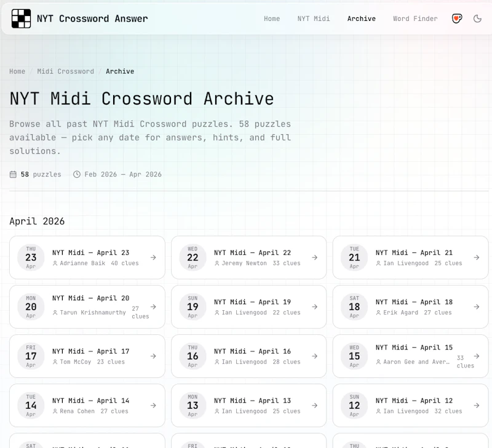Click the FRI 17 Apr date badge
The width and height of the screenshot is (492, 448).
[x=31, y=356]
